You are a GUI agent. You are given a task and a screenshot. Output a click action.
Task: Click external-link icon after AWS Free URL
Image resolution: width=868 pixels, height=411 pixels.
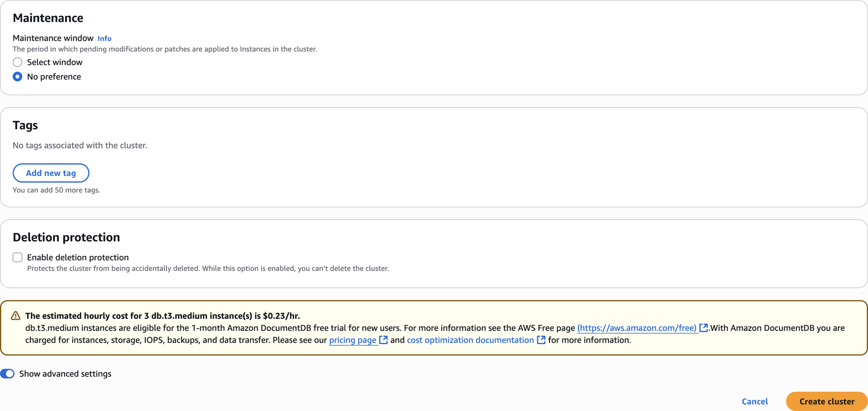point(703,328)
